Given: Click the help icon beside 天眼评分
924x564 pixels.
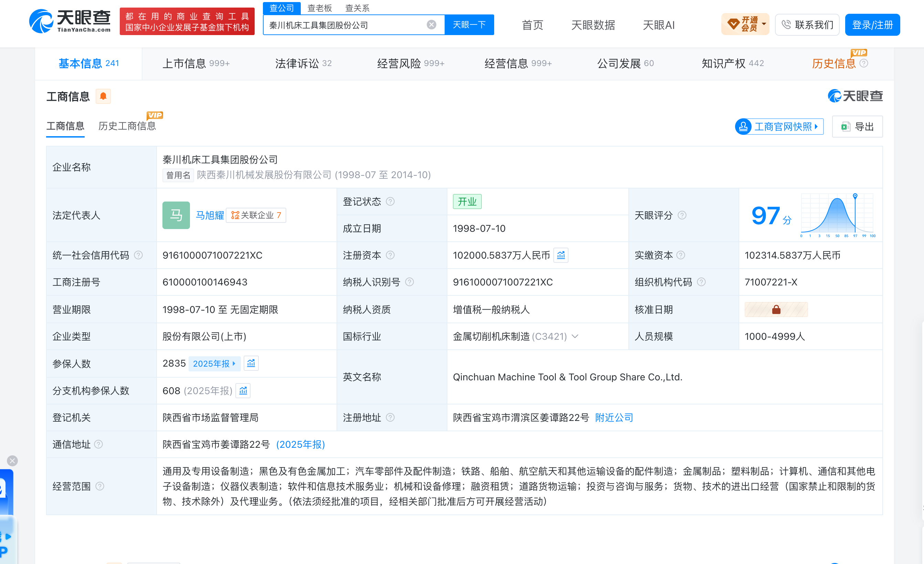Looking at the screenshot, I should 682,215.
